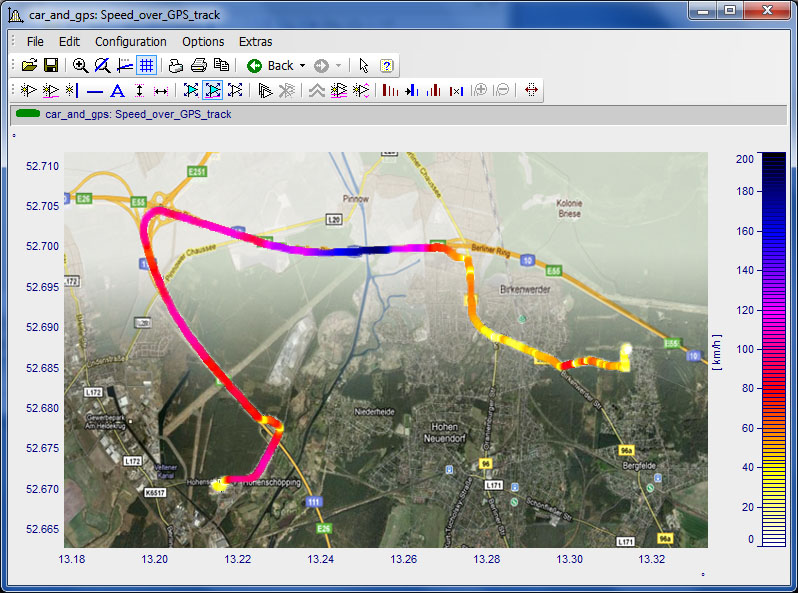This screenshot has height=593, width=798.
Task: Open the Back button dropdown arrow
Action: 303,66
